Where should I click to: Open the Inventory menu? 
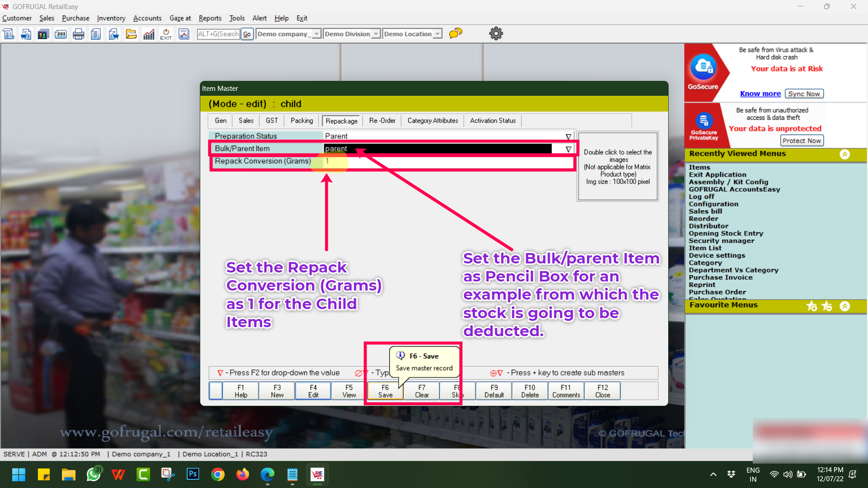pyautogui.click(x=111, y=18)
